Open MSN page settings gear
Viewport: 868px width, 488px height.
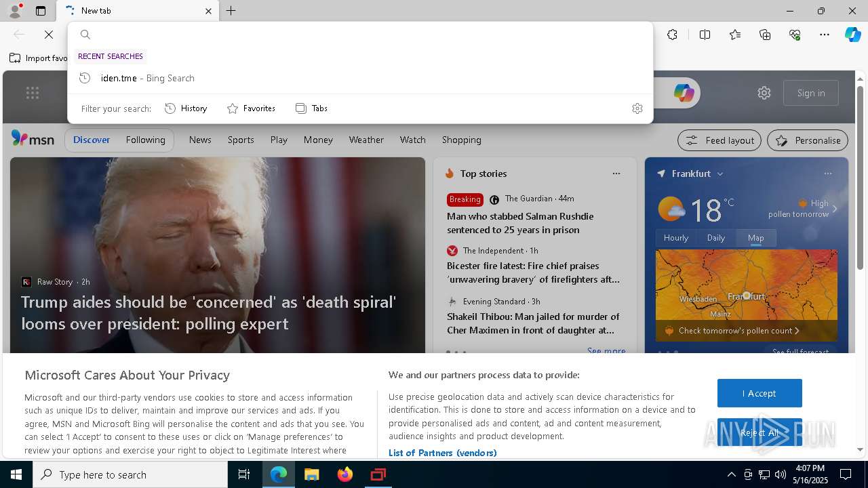click(764, 93)
